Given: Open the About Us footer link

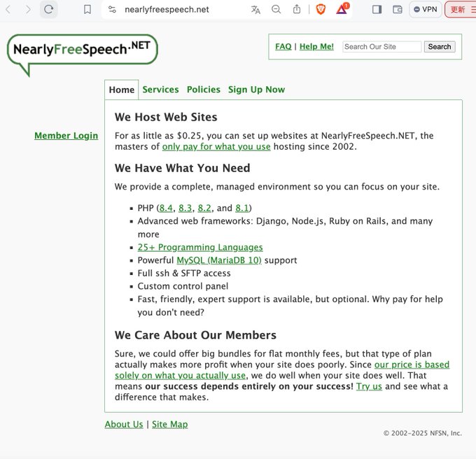Looking at the screenshot, I should point(124,425).
